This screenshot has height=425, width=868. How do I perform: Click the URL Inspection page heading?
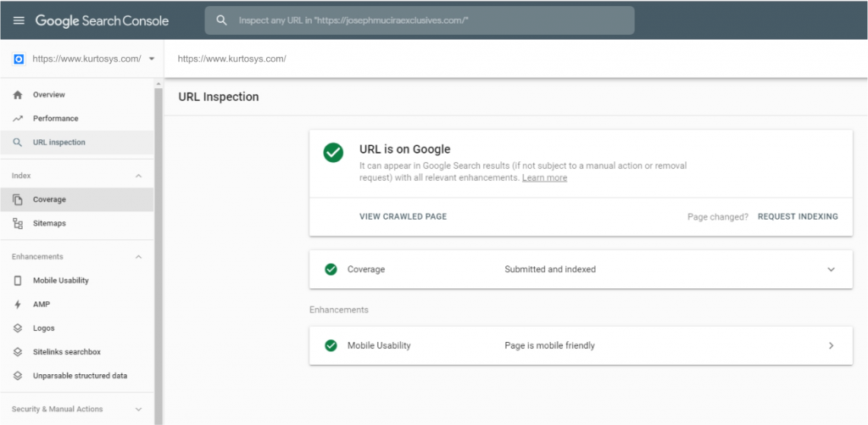(219, 97)
